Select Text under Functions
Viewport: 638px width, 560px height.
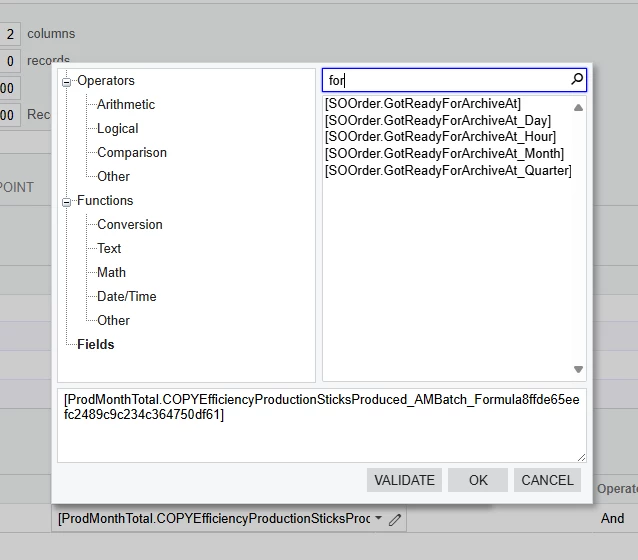click(109, 249)
